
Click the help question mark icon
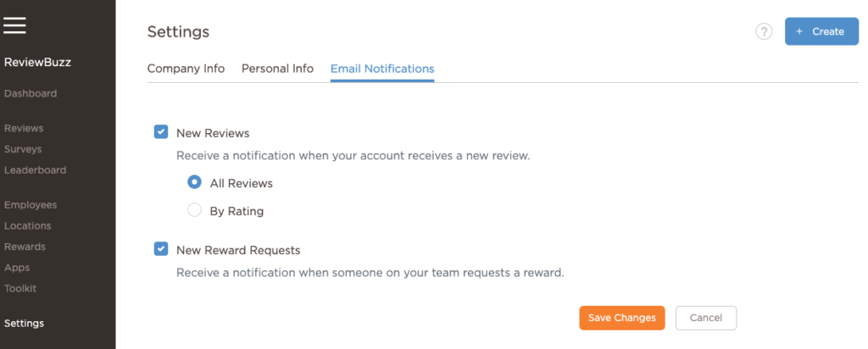pyautogui.click(x=764, y=31)
